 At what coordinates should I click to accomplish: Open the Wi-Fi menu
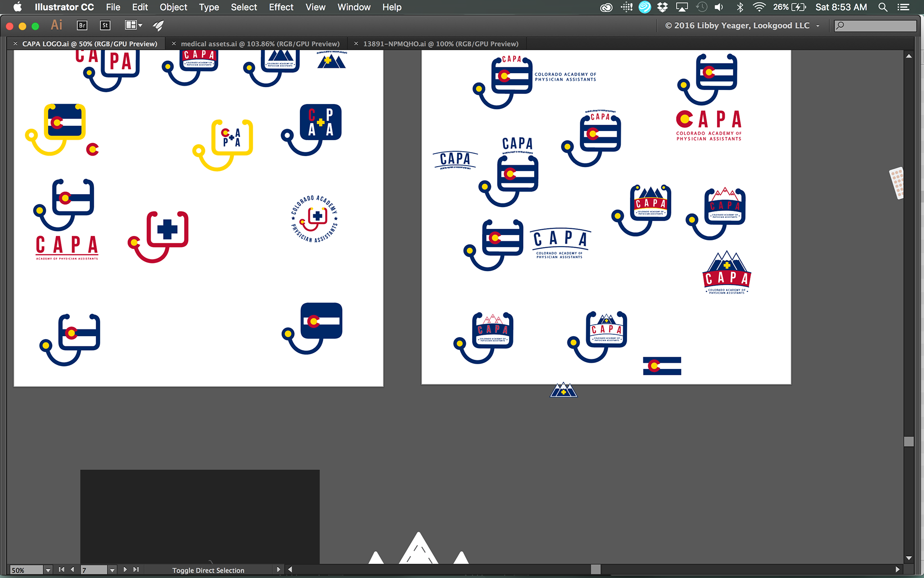tap(759, 7)
